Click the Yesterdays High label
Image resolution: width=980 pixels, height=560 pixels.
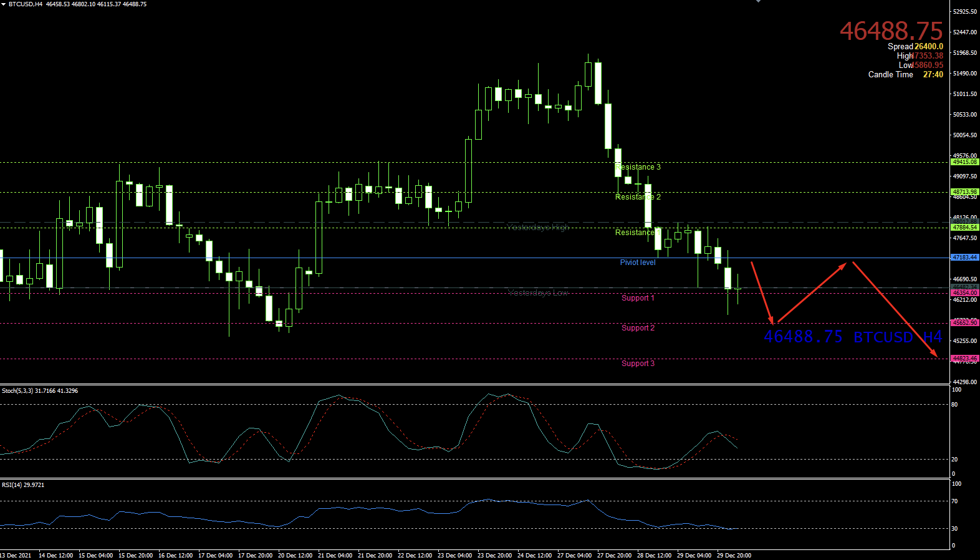coord(537,227)
